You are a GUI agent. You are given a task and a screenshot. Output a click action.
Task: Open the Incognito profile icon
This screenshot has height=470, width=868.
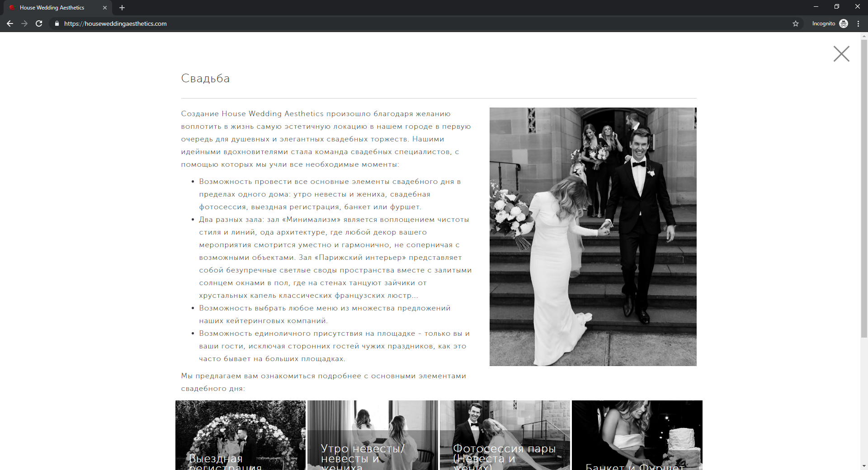click(x=844, y=23)
